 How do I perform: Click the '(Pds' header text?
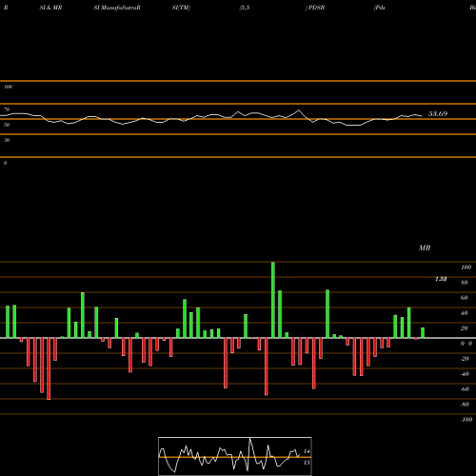click(380, 8)
